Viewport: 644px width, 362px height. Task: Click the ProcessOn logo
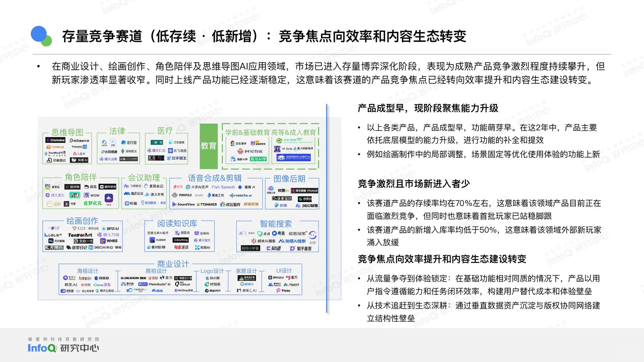click(x=79, y=147)
